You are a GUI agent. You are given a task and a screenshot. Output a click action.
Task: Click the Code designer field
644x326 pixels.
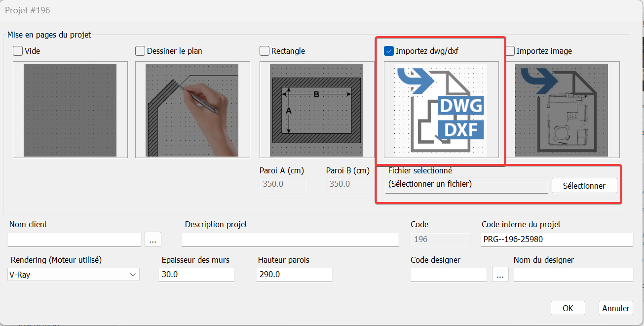(449, 275)
